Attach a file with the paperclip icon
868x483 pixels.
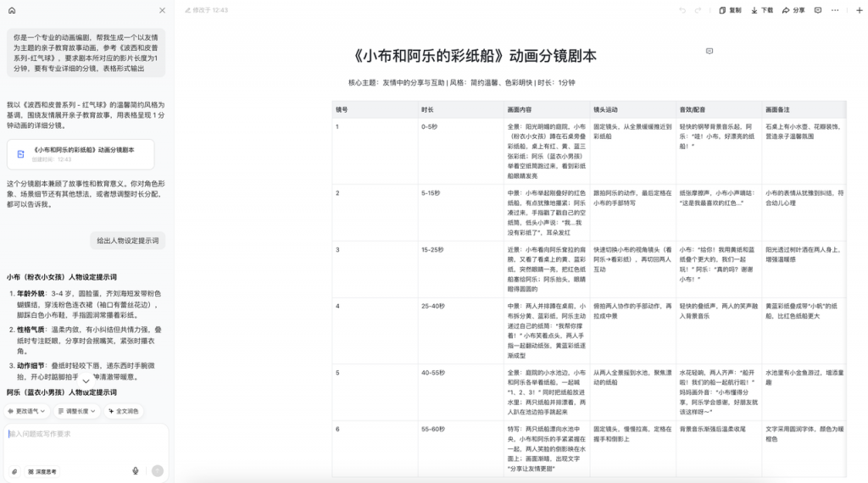tap(14, 471)
